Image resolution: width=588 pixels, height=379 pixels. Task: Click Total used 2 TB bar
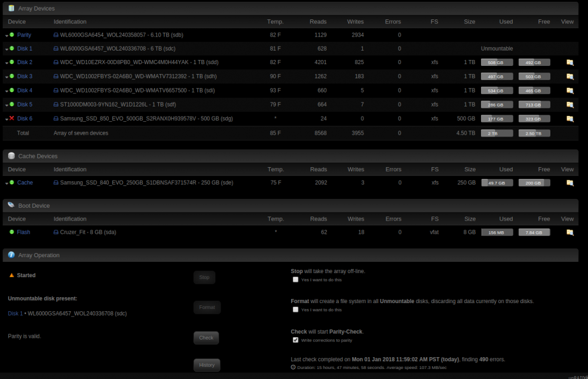pos(497,133)
